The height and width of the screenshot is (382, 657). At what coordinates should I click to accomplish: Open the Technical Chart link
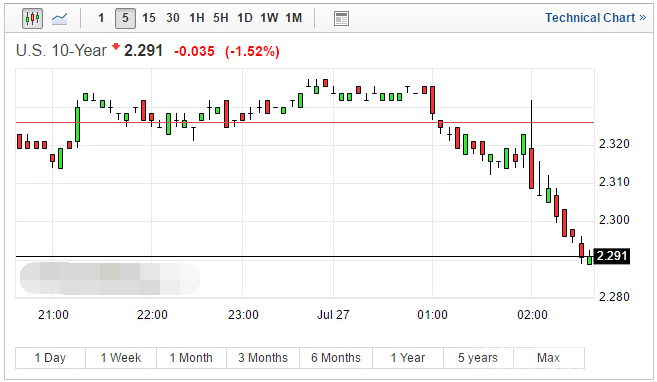(595, 18)
